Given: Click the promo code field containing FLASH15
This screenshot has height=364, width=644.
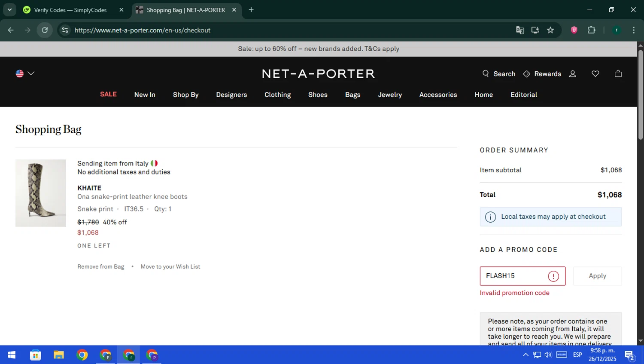Looking at the screenshot, I should coord(522,276).
